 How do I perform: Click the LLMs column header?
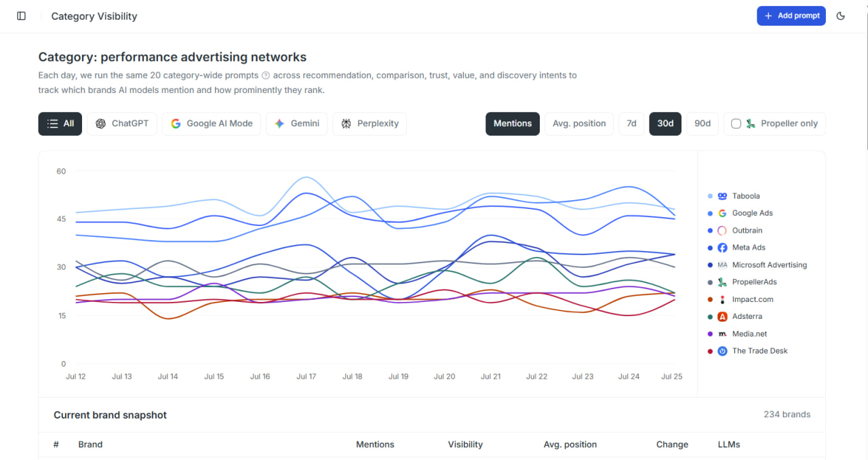[x=729, y=444]
